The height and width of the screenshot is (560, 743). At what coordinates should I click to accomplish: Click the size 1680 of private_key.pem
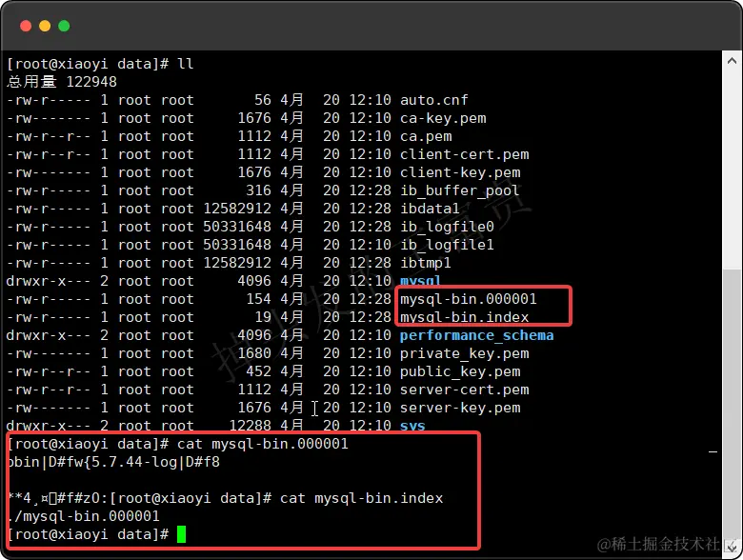click(254, 353)
